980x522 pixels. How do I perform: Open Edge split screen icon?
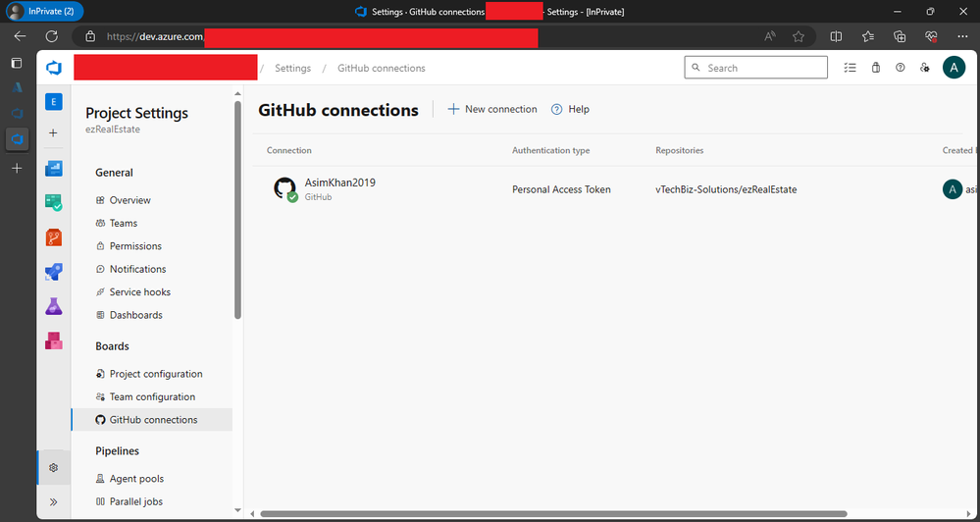(x=836, y=36)
